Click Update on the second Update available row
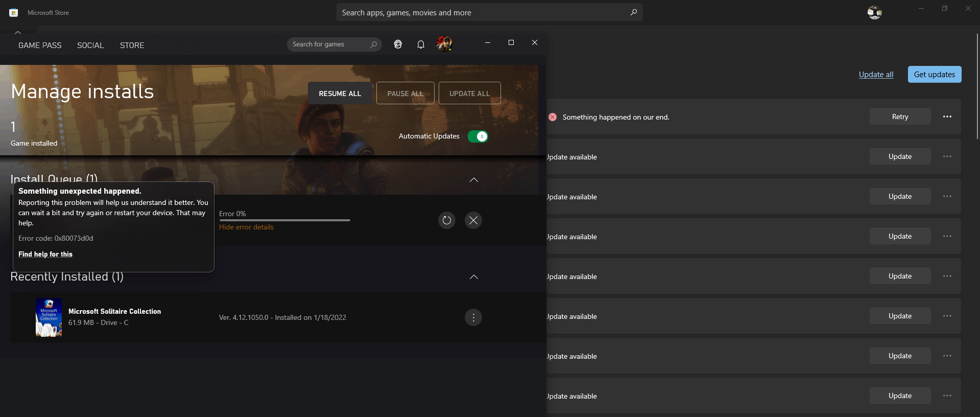The image size is (980, 417). click(x=900, y=196)
